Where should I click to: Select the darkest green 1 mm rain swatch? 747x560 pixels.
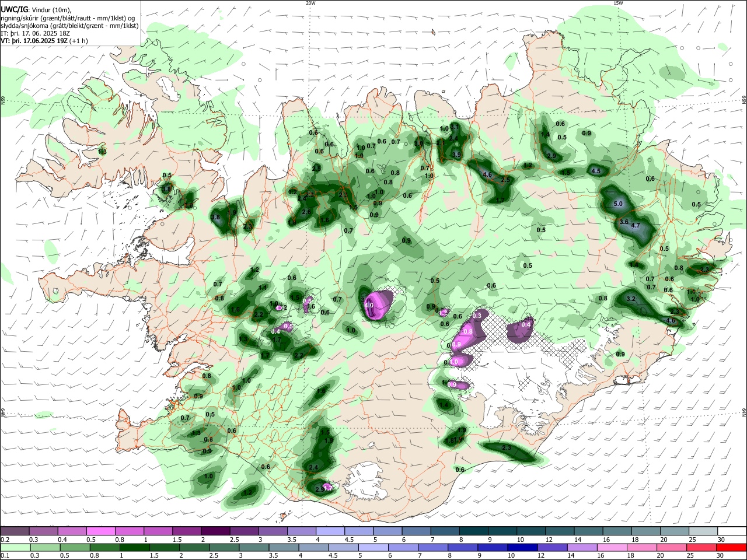pyautogui.click(x=135, y=547)
